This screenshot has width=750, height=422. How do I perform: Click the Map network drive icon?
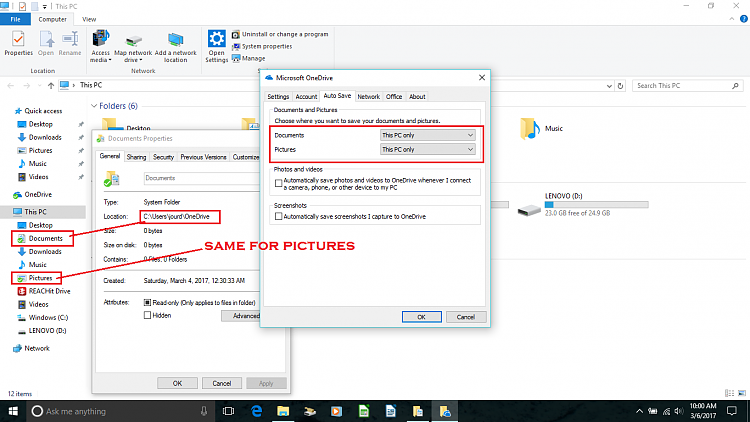coord(133,48)
